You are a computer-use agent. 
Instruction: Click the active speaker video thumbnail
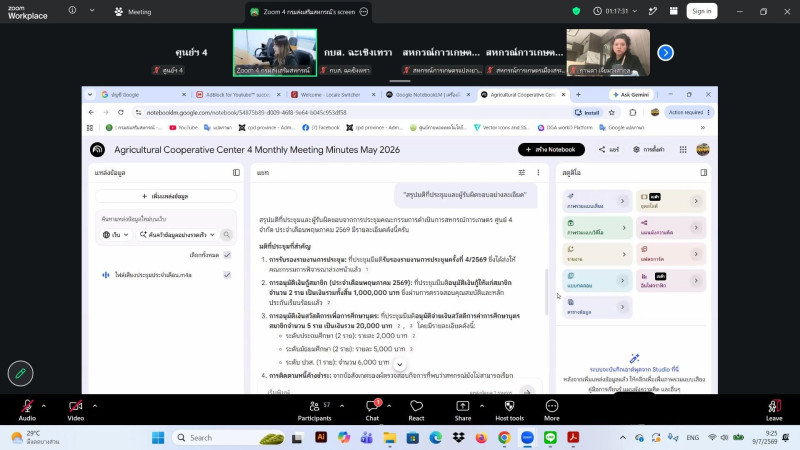275,53
